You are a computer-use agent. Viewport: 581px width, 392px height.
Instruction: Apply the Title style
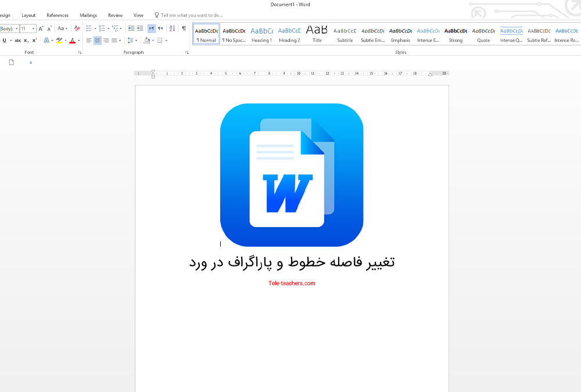click(x=317, y=35)
